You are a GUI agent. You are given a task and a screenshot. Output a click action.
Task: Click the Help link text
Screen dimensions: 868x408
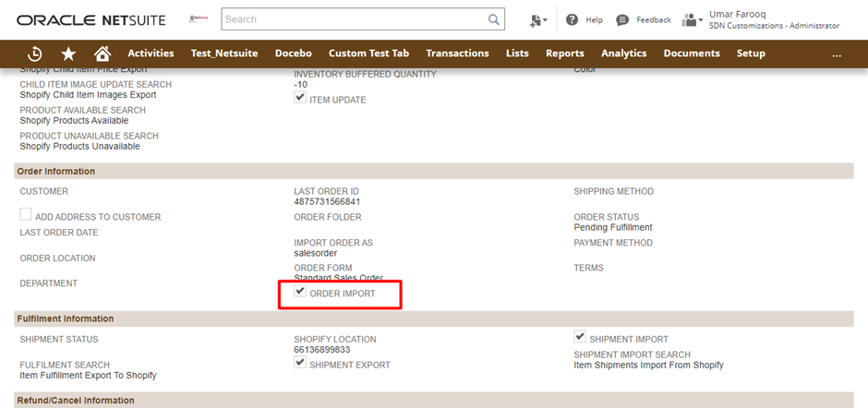[594, 20]
